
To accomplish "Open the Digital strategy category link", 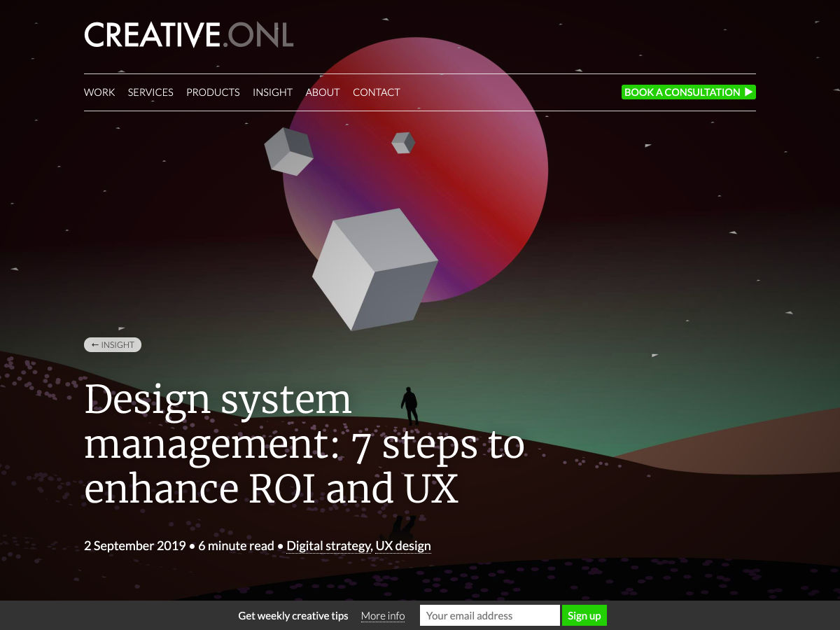I will 329,546.
